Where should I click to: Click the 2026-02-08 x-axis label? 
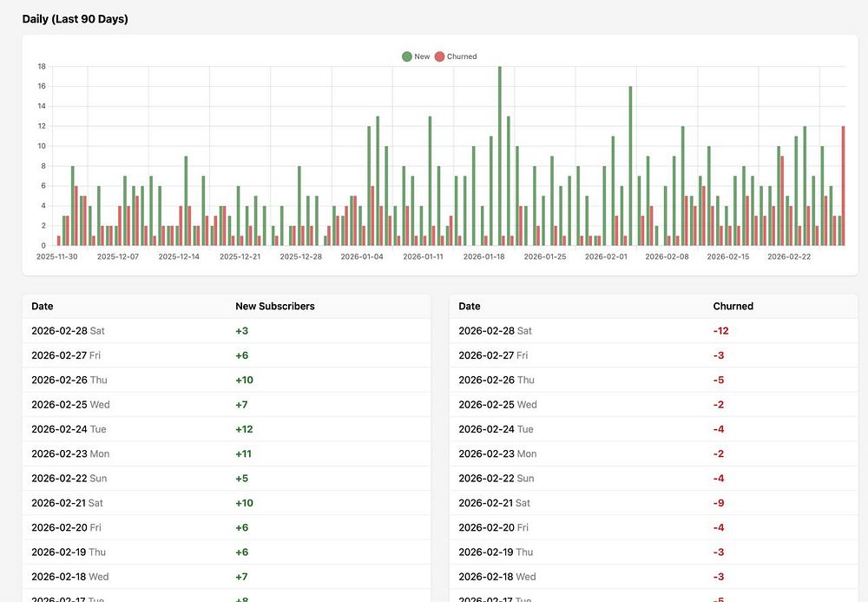[x=667, y=256]
